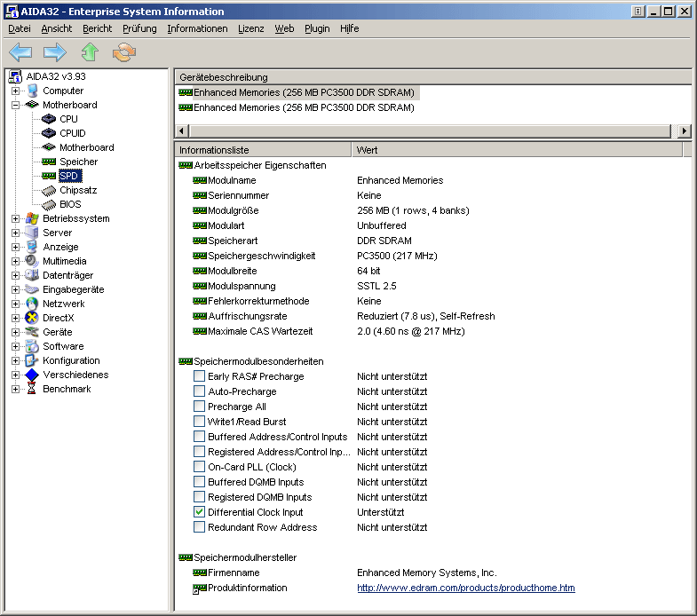Toggle the Buffered Address/Control Inputs checkbox
Screen dimensions: 697x616
[x=199, y=437]
